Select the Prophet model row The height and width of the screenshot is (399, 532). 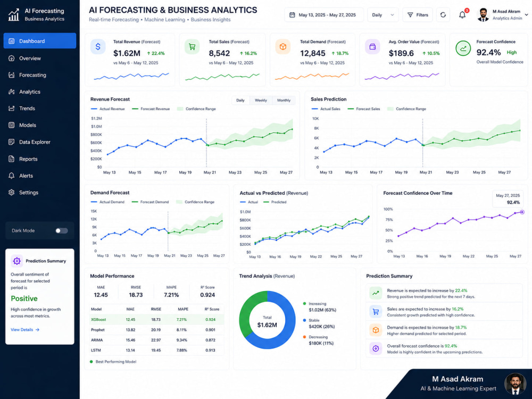(x=157, y=330)
